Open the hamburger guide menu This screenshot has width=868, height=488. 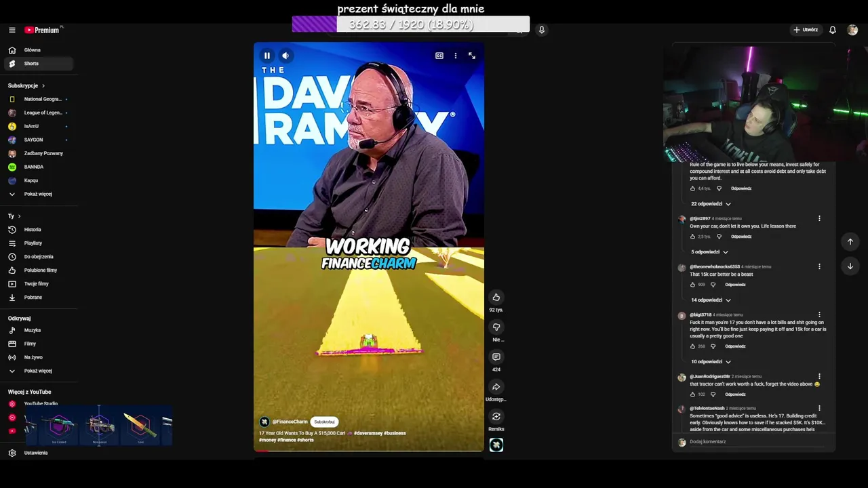(x=12, y=30)
